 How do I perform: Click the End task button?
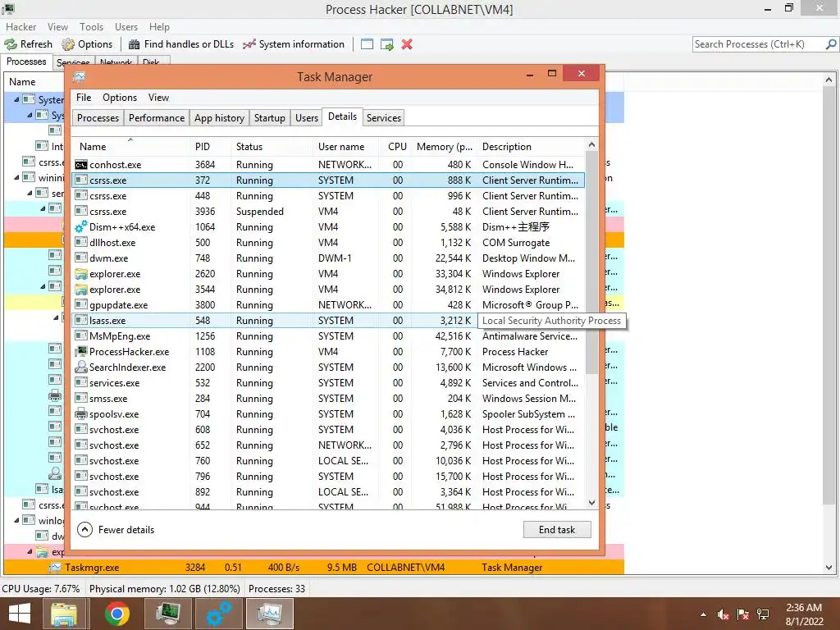click(557, 530)
